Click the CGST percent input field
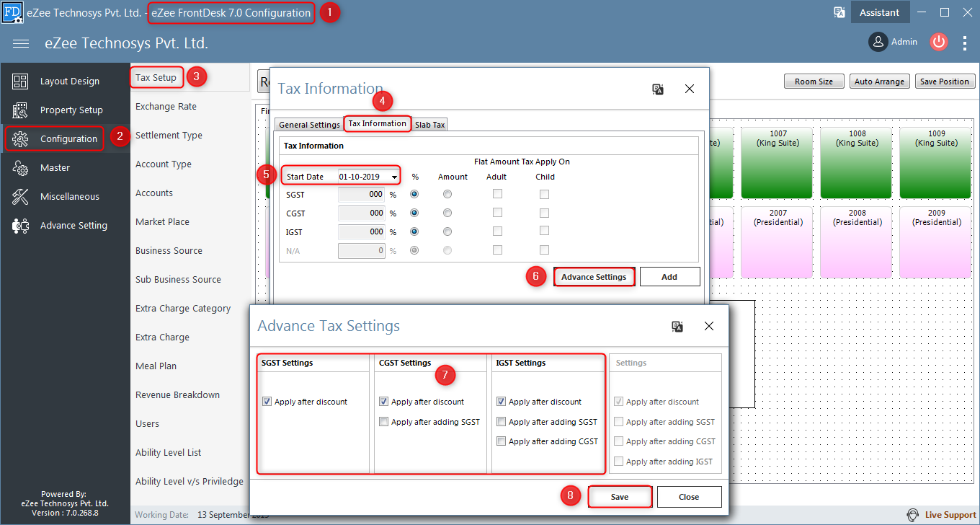This screenshot has width=980, height=525. coord(362,213)
